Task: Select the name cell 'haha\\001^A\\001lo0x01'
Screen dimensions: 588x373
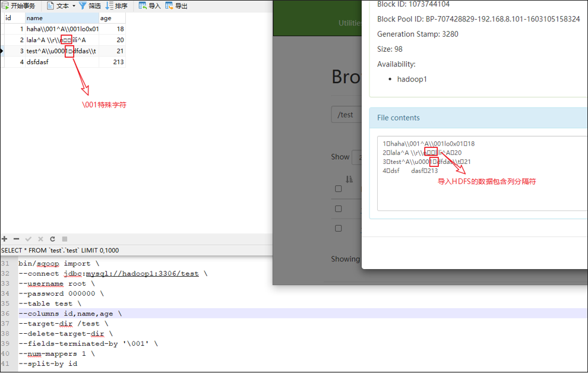Action: click(62, 29)
